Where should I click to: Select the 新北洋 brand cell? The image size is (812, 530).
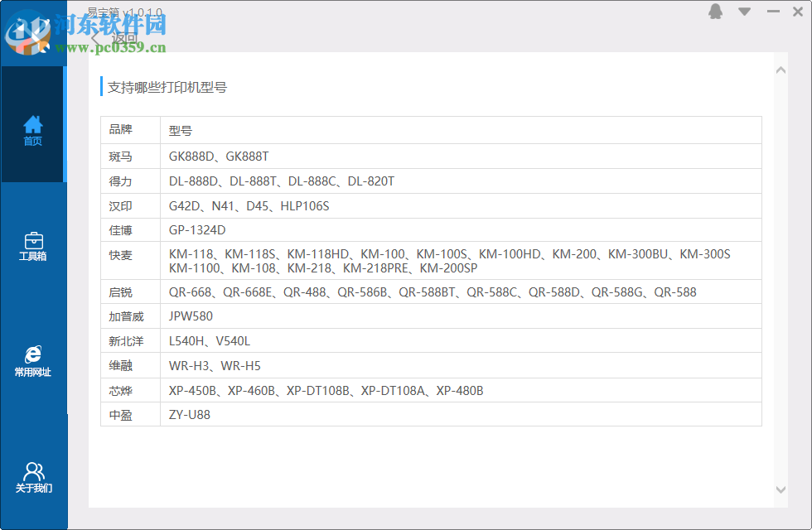(131, 340)
